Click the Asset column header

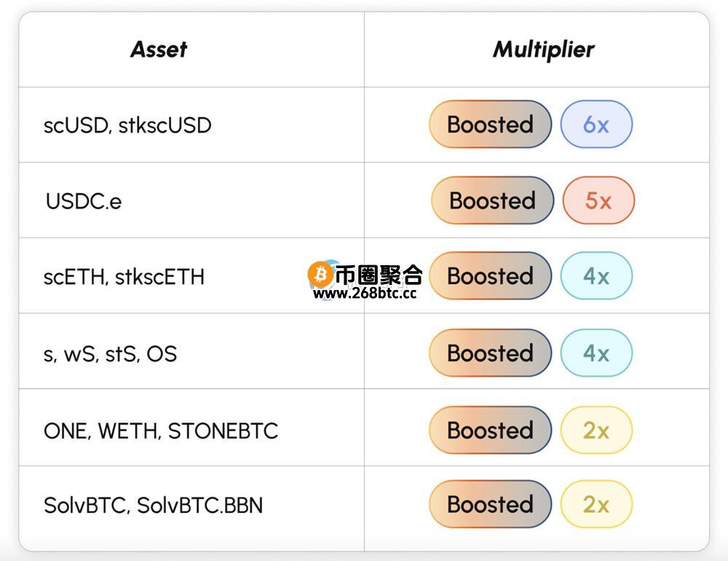(159, 50)
